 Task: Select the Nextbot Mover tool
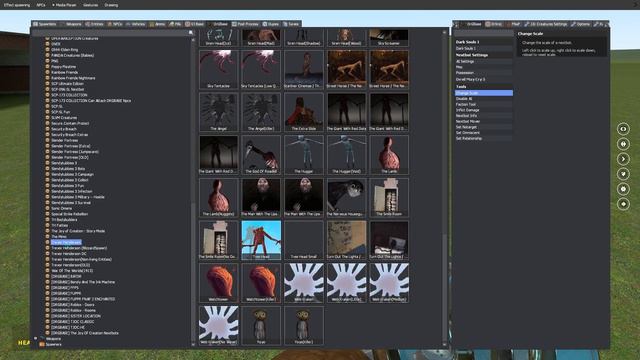484,121
